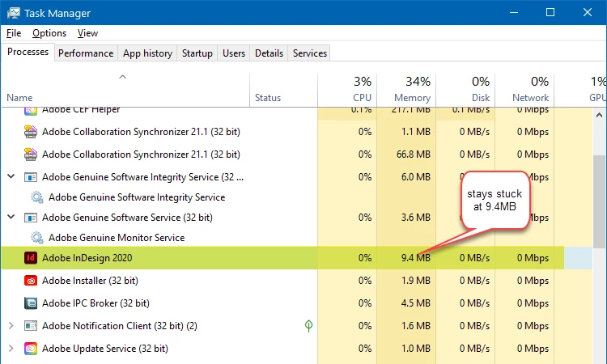
Task: Go to the Services tab
Action: (x=310, y=53)
